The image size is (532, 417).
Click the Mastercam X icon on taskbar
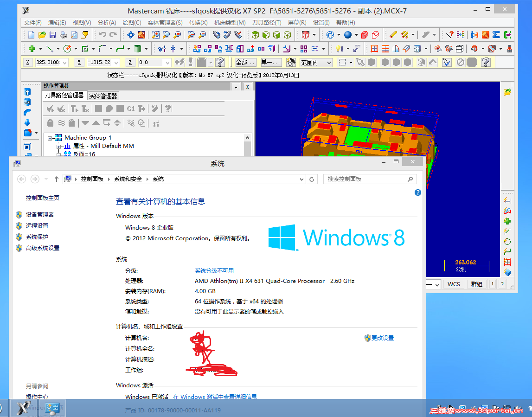[24, 408]
